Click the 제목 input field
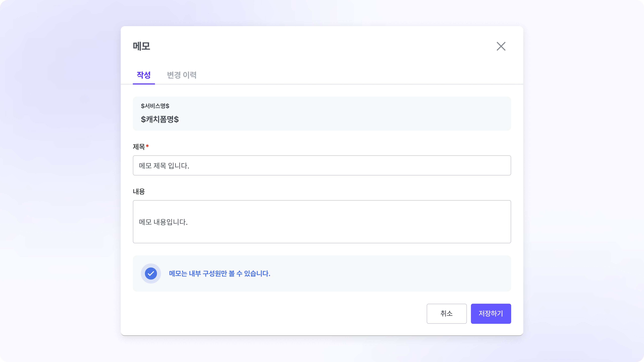This screenshot has height=362, width=644. (x=322, y=165)
